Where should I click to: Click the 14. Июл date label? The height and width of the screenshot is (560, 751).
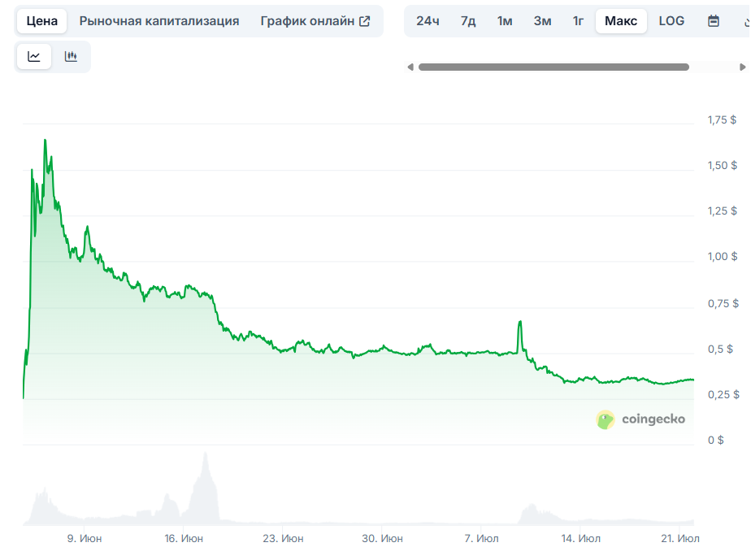580,538
